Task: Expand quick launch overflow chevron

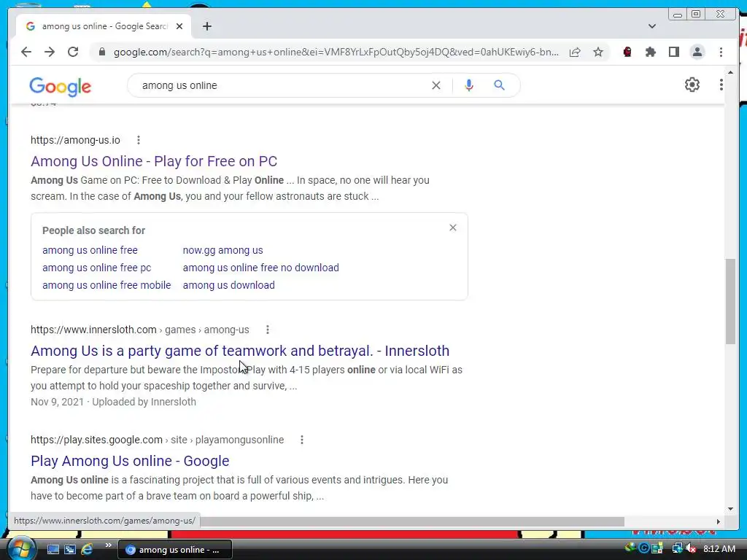Action: click(108, 545)
